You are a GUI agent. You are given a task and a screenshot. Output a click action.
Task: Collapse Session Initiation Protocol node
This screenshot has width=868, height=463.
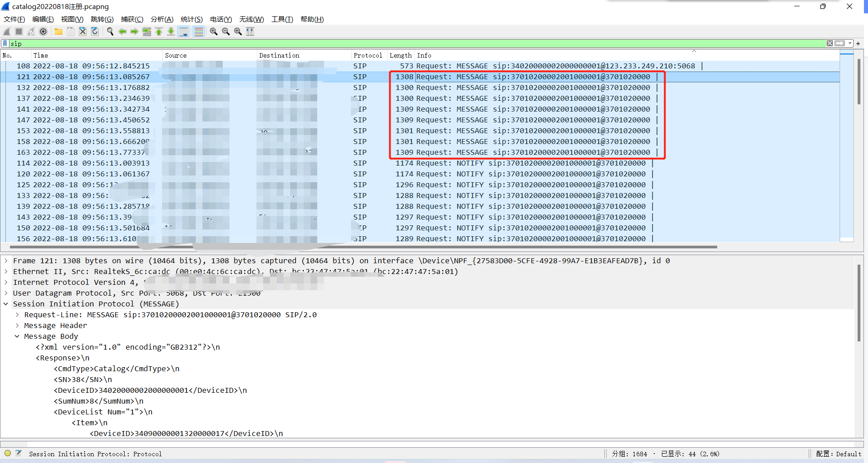pyautogui.click(x=6, y=304)
